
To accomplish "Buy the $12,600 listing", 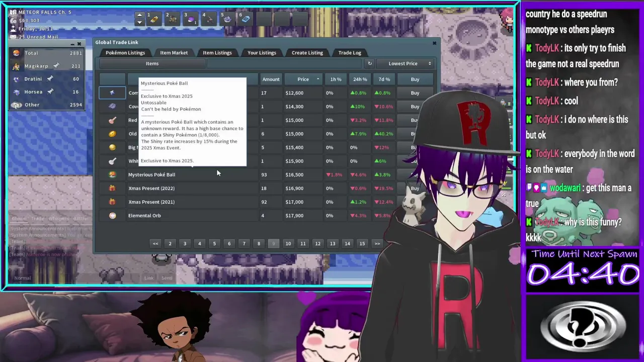I will tap(415, 93).
